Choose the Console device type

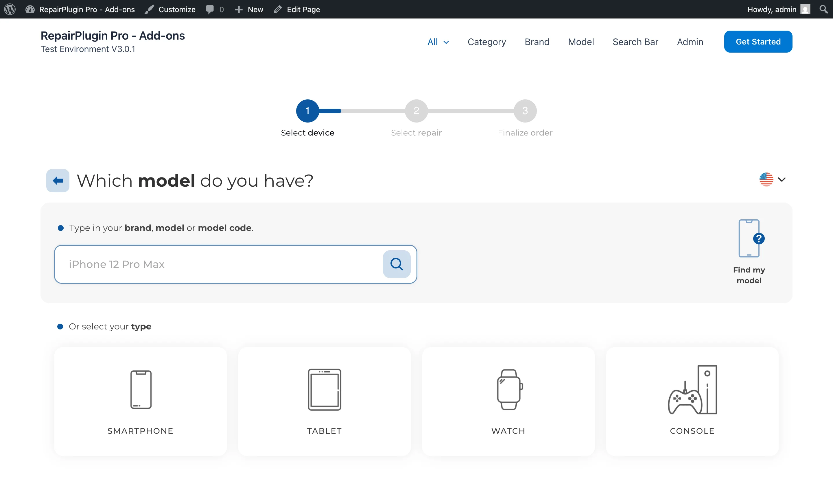[692, 401]
